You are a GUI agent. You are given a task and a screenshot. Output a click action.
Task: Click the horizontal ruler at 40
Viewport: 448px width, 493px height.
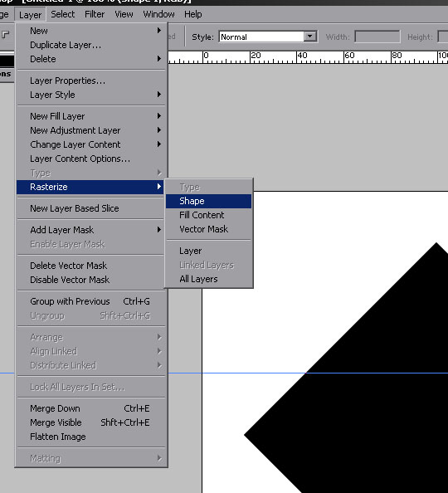[302, 56]
